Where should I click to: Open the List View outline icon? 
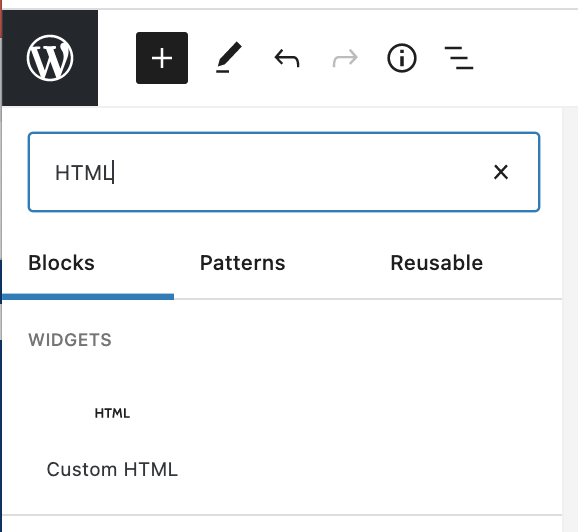[x=459, y=58]
